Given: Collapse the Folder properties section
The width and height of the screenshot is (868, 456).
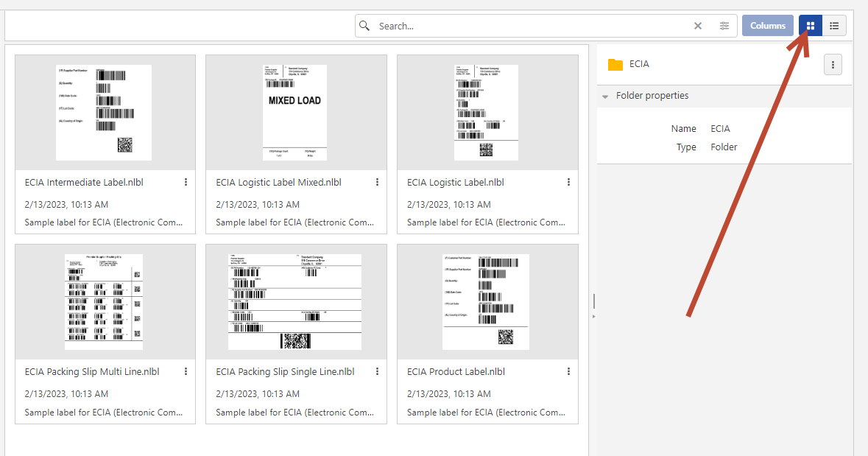Looking at the screenshot, I should pyautogui.click(x=605, y=97).
